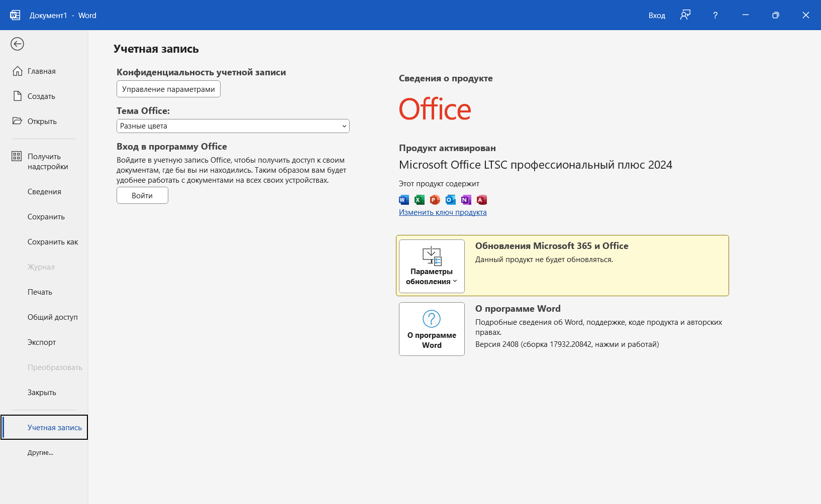Select Открыть in the sidebar

(x=44, y=121)
